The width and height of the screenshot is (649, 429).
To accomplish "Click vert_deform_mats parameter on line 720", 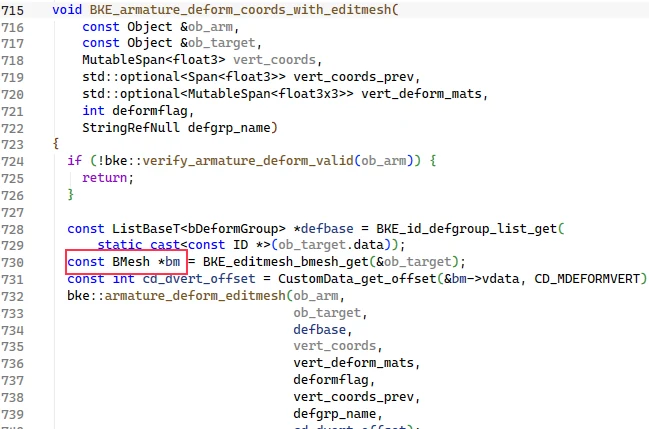I will click(421, 94).
